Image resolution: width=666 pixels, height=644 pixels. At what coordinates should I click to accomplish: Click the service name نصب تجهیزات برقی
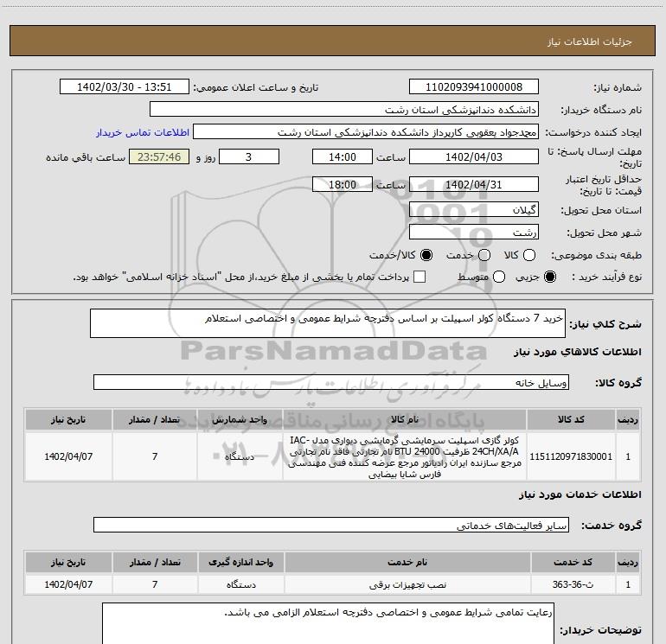[x=407, y=584]
